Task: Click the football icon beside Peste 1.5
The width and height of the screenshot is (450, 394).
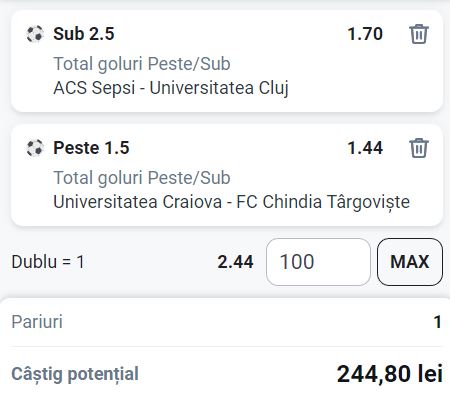Action: [x=35, y=148]
